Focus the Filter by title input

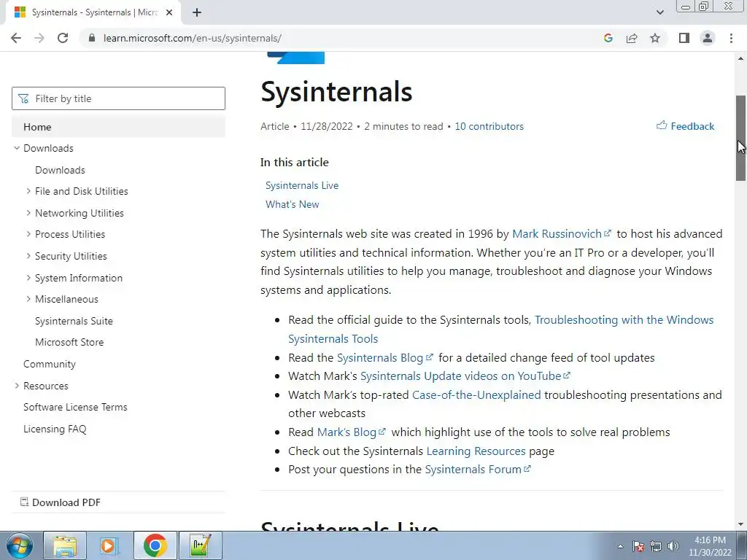coord(119,98)
